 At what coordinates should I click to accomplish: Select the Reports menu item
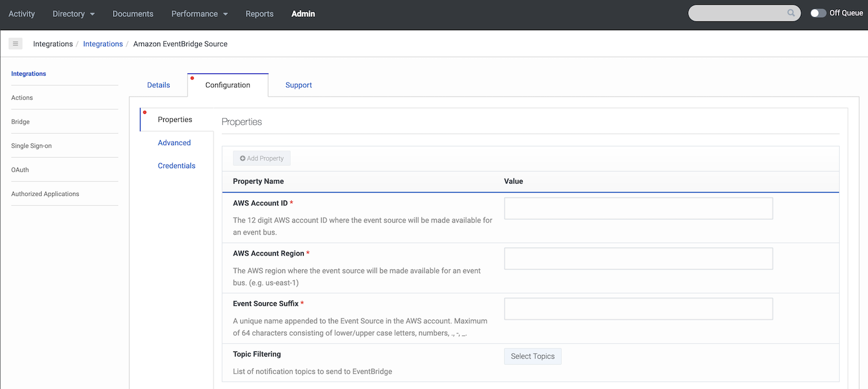coord(259,13)
